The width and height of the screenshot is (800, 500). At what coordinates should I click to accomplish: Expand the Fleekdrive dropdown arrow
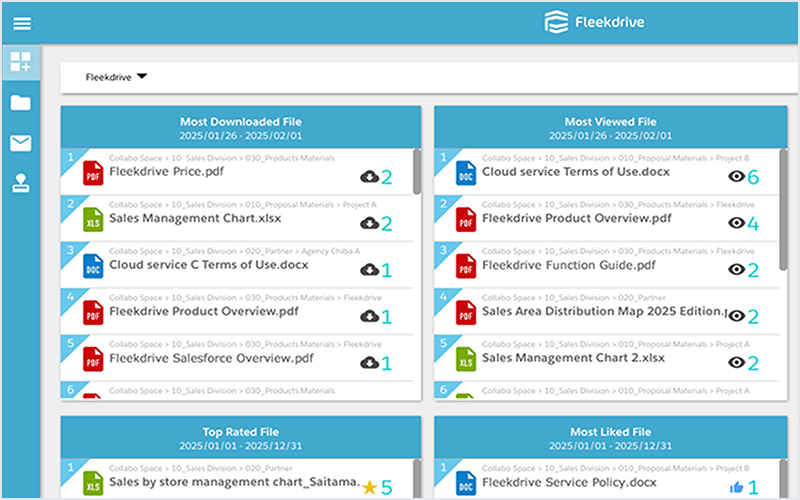point(142,77)
